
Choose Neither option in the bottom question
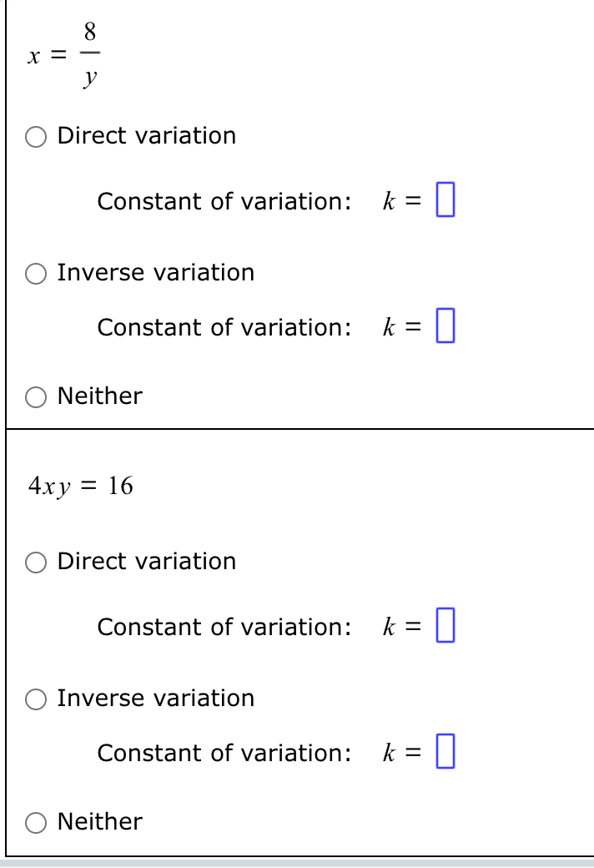(x=37, y=823)
